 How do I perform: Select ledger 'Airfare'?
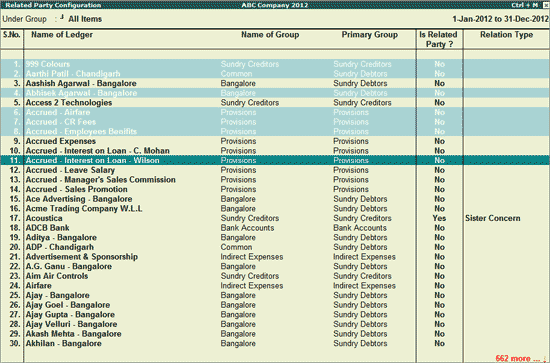pos(39,286)
